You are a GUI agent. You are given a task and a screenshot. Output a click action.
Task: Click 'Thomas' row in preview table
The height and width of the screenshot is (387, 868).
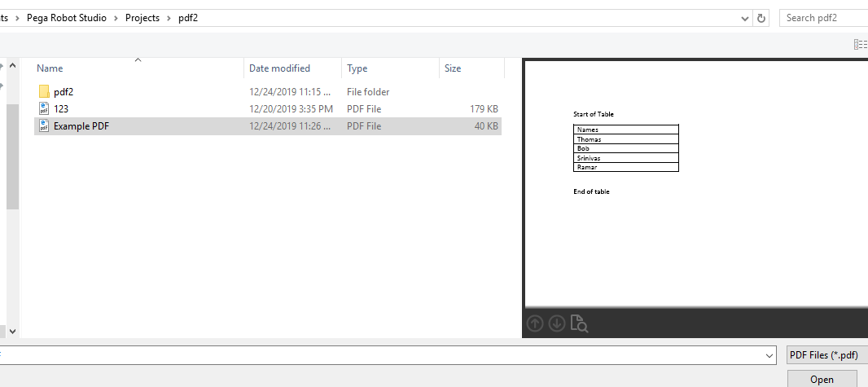tap(626, 139)
